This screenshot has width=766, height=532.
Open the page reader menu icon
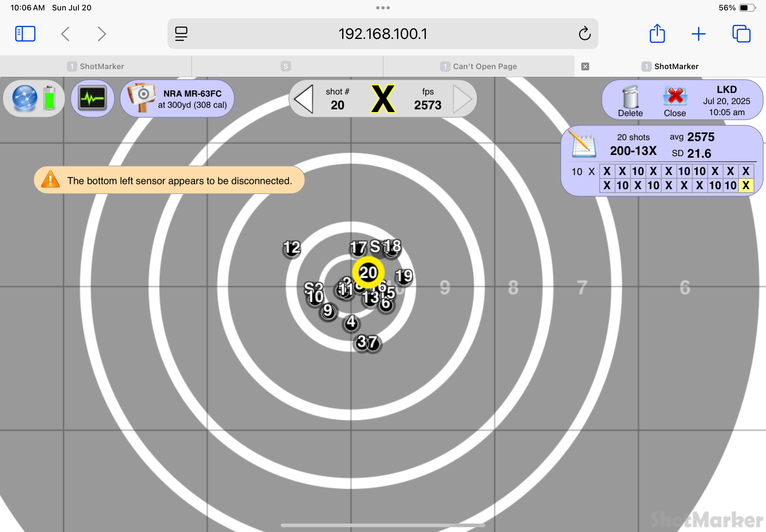point(181,34)
